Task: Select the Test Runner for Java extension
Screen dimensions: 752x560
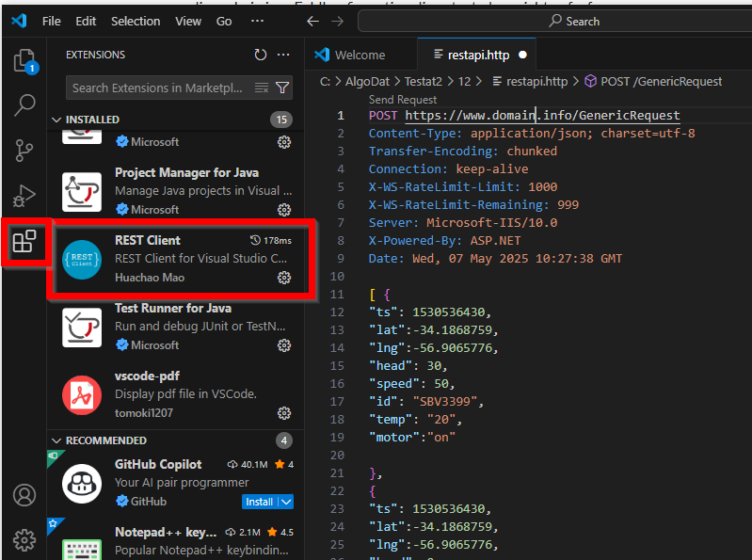Action: tap(176, 327)
